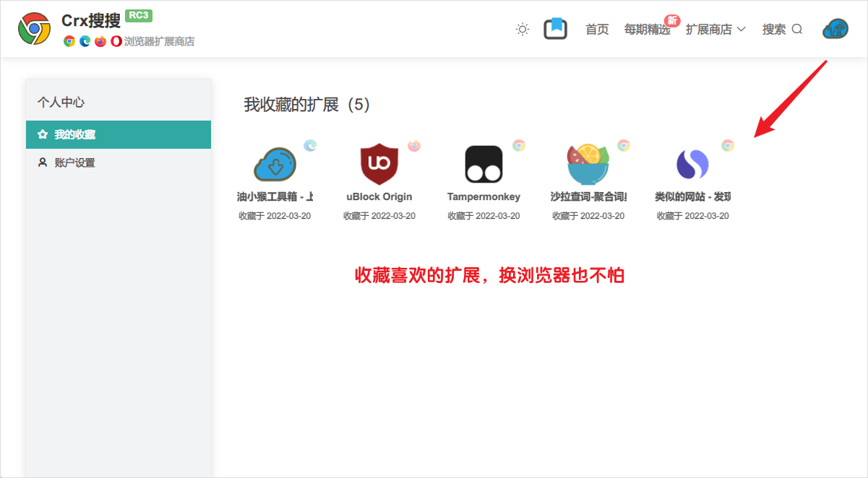868x478 pixels.
Task: Open 每期精选 featured picks
Action: pyautogui.click(x=647, y=30)
